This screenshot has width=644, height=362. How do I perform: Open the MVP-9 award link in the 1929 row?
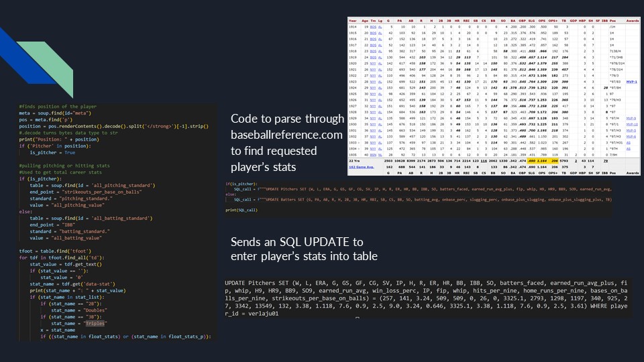[631, 118]
